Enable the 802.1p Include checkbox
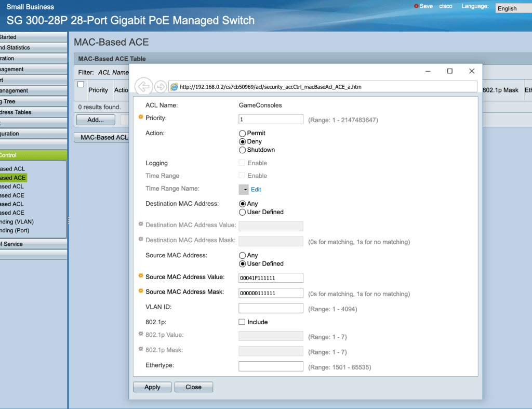 242,322
